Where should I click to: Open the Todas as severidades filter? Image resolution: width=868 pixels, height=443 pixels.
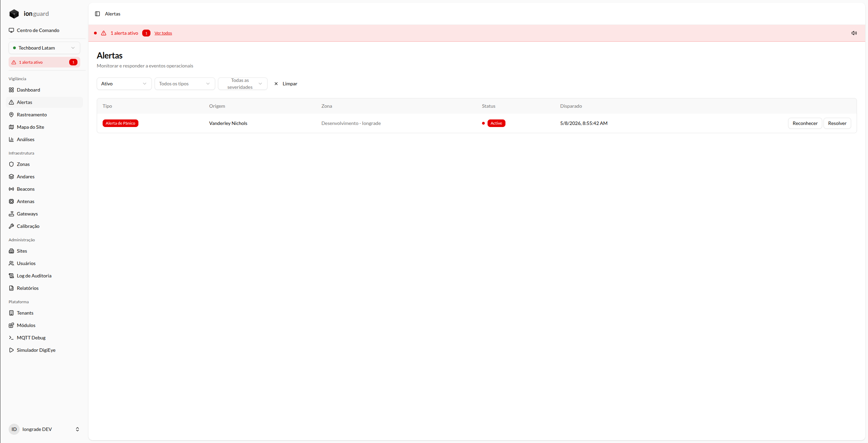pos(242,84)
